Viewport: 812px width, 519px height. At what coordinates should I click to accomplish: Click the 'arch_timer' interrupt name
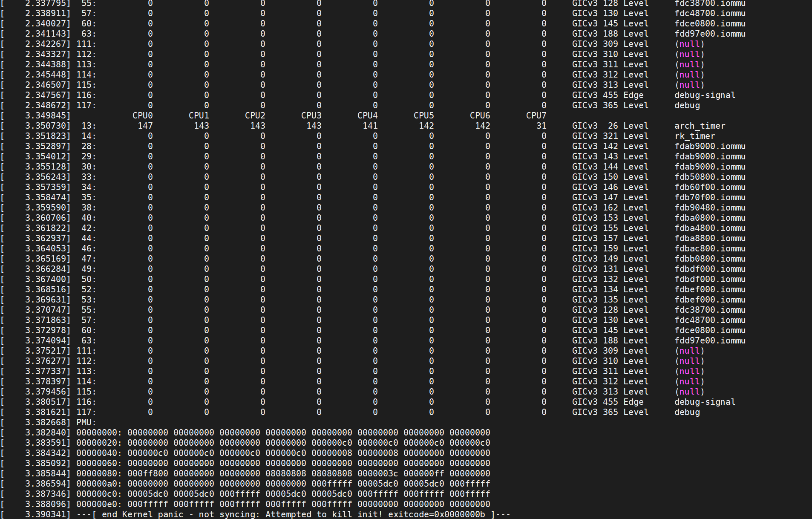[700, 126]
